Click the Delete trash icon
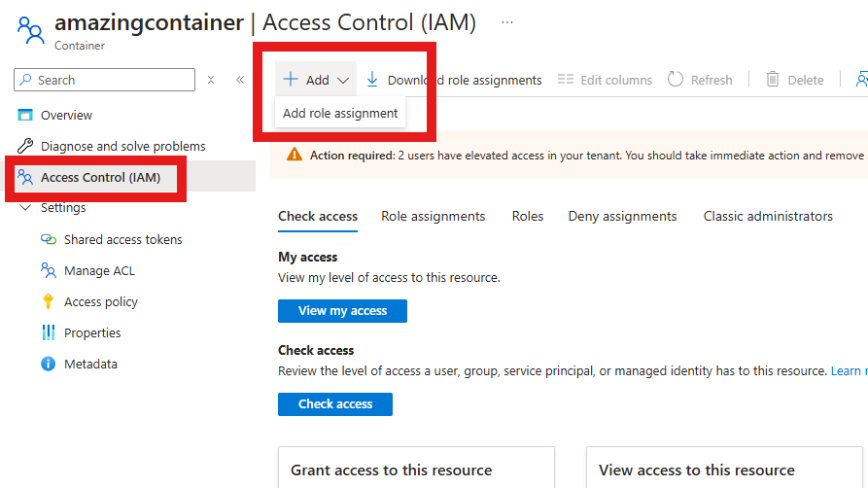 [772, 79]
